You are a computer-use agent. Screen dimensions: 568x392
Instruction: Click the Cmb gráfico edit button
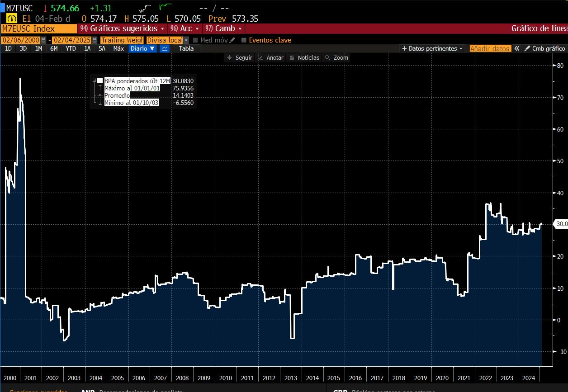click(x=545, y=48)
